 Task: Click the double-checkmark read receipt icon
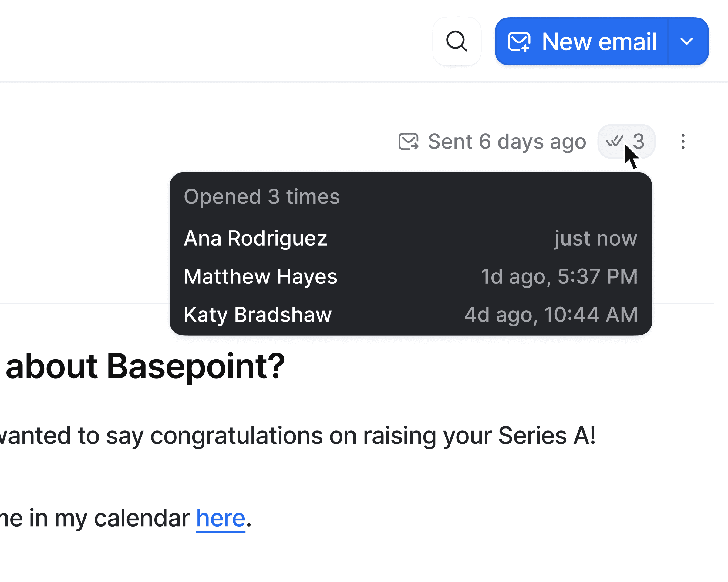point(614,141)
